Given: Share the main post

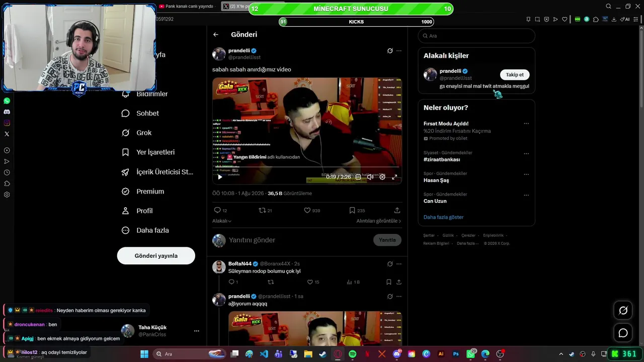Looking at the screenshot, I should click(x=397, y=211).
